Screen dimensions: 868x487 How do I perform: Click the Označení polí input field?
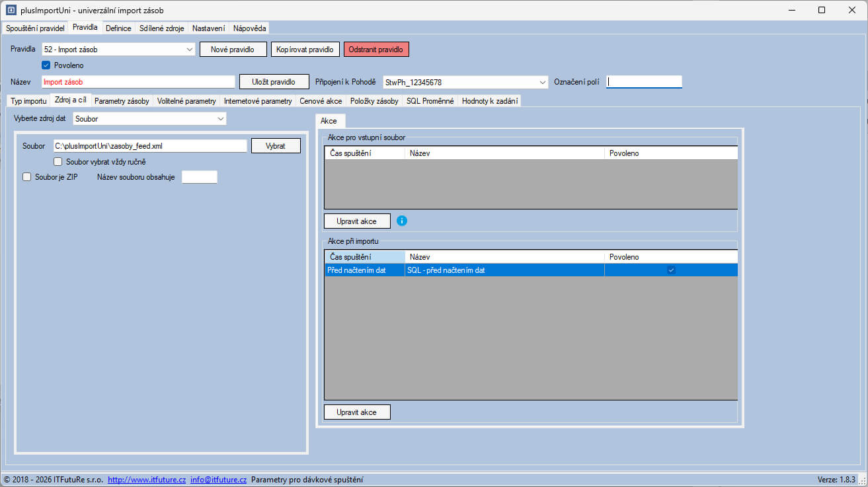tap(644, 82)
